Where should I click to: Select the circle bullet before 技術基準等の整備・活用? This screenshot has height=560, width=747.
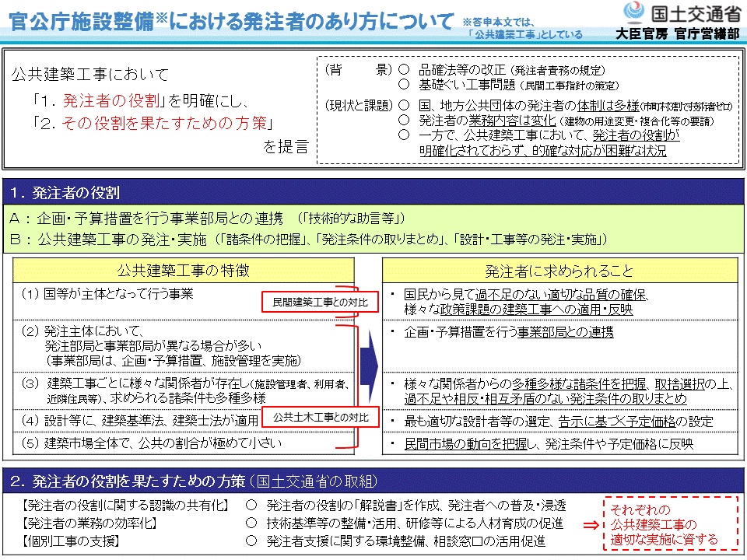point(251,523)
